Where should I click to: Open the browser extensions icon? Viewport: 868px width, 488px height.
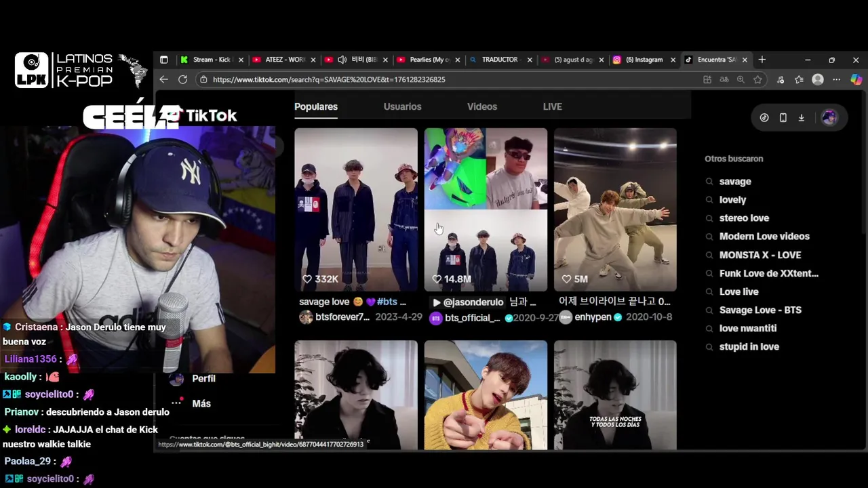pyautogui.click(x=781, y=79)
